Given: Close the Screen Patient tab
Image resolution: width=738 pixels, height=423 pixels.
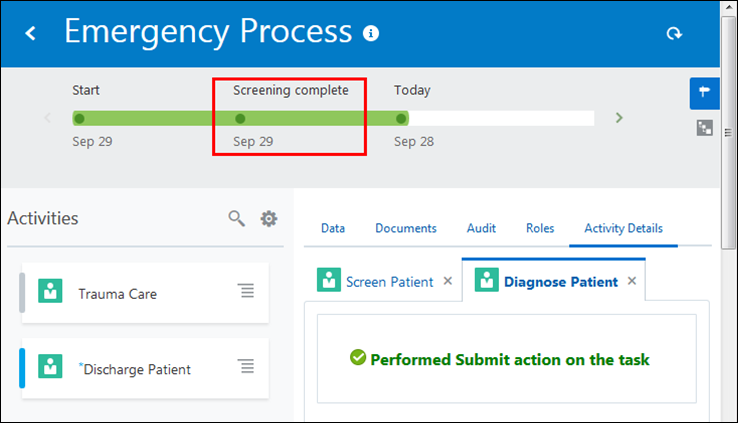Looking at the screenshot, I should (448, 281).
